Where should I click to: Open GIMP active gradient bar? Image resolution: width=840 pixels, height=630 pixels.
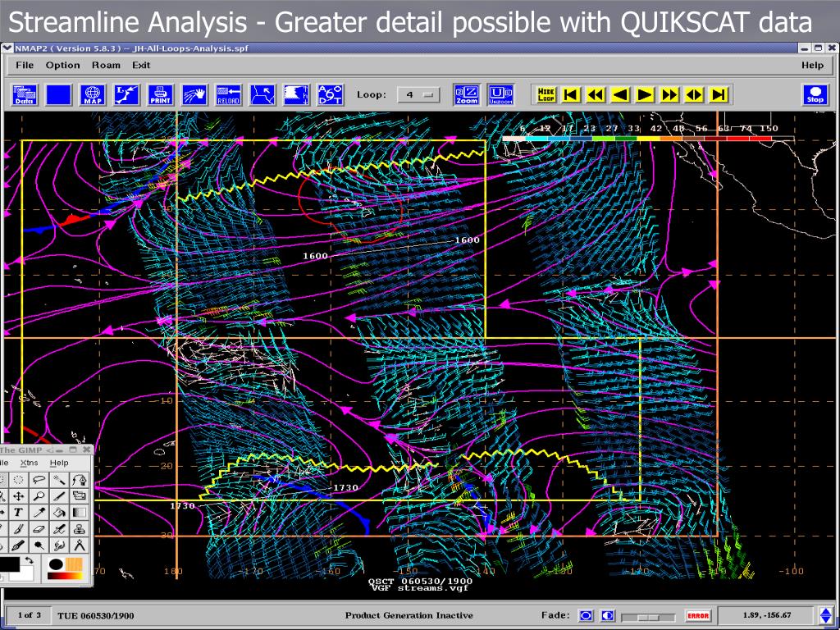click(x=66, y=576)
